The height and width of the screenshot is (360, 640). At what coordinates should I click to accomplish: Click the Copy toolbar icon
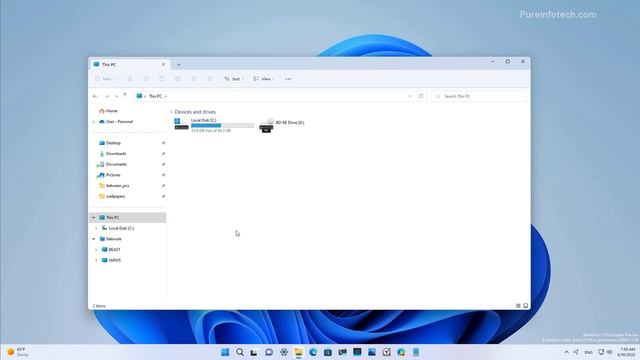[x=146, y=79]
